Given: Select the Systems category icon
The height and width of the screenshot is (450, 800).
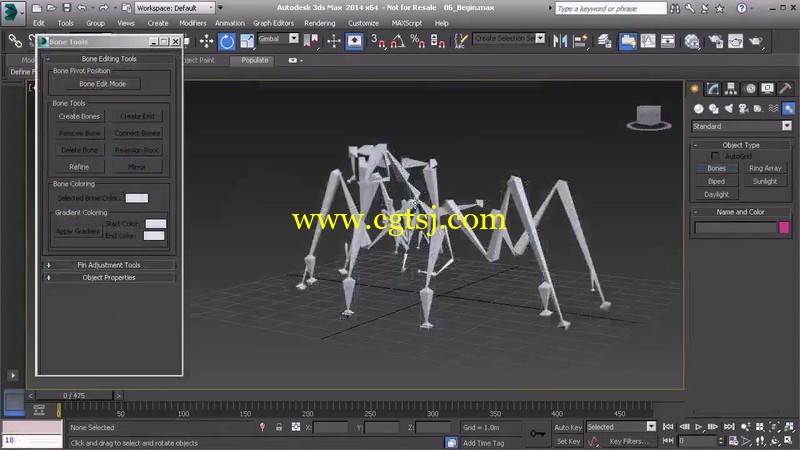Looking at the screenshot, I should pyautogui.click(x=789, y=109).
